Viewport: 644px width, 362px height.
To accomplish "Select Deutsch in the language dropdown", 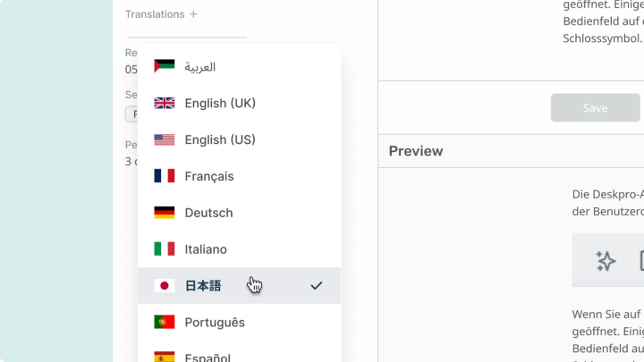I will (x=208, y=213).
